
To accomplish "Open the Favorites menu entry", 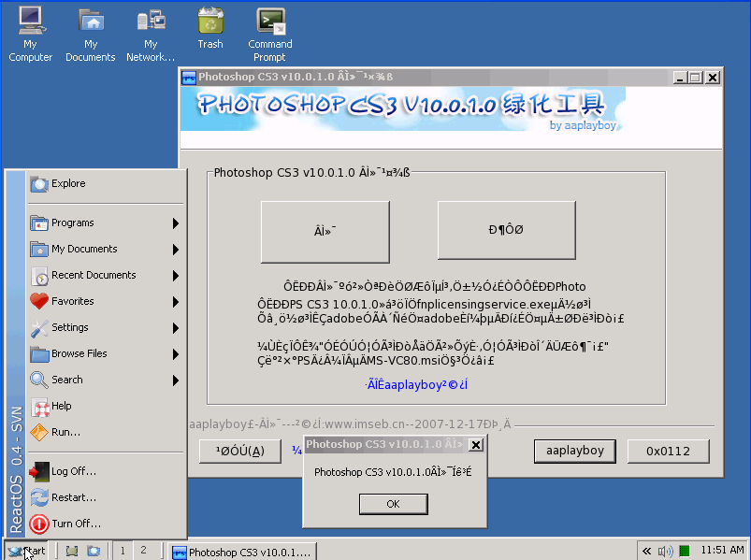I will point(106,302).
